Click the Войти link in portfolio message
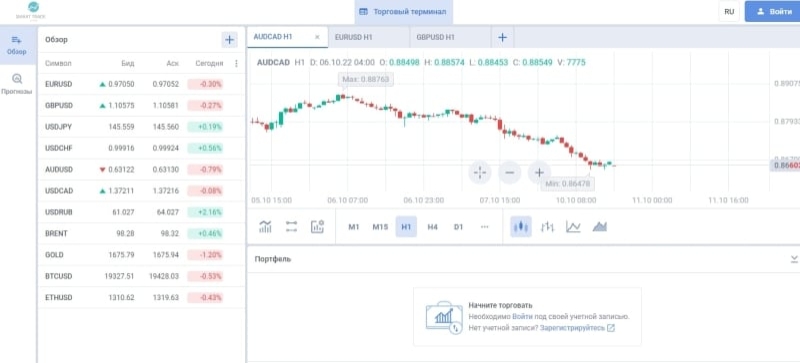The image size is (800, 363). pos(522,317)
